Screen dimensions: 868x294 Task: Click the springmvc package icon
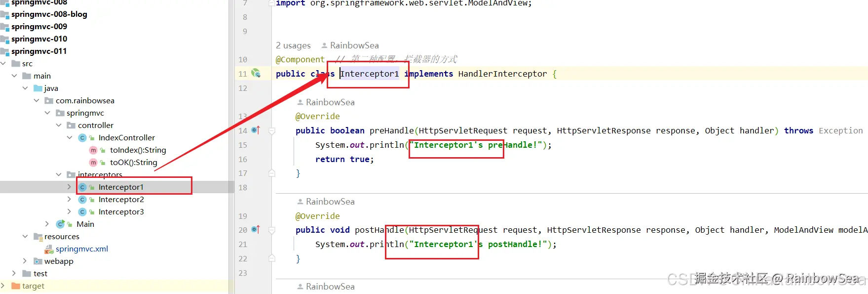tap(60, 113)
